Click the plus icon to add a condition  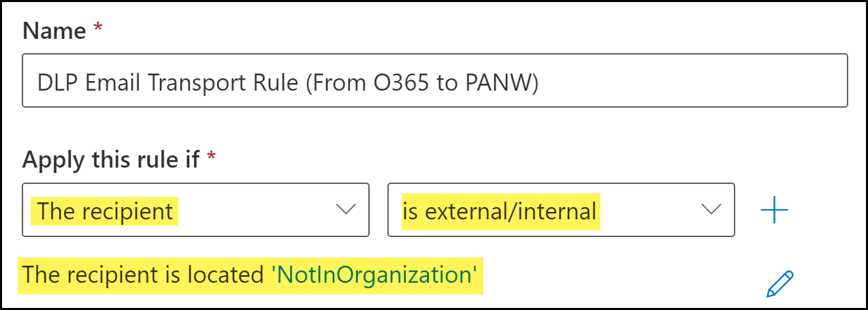[774, 211]
